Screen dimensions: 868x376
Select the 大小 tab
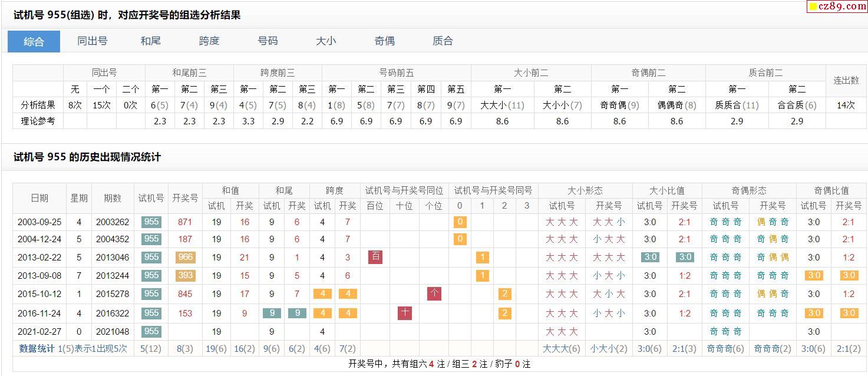click(x=326, y=41)
